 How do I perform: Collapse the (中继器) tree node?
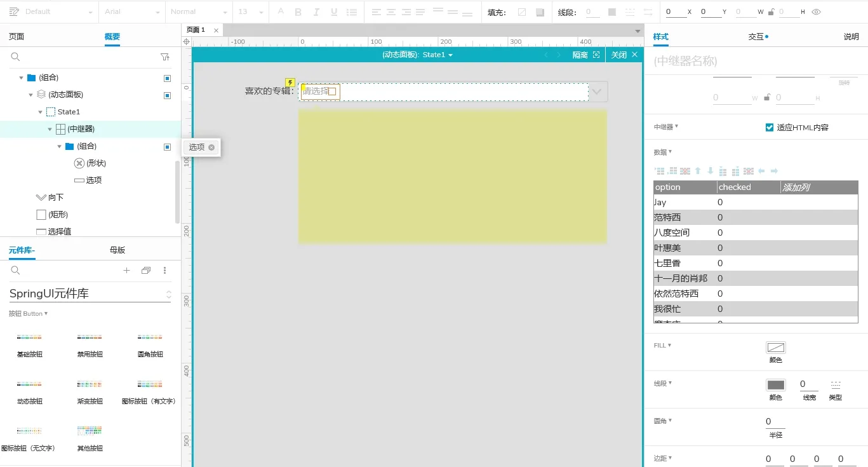(x=50, y=129)
